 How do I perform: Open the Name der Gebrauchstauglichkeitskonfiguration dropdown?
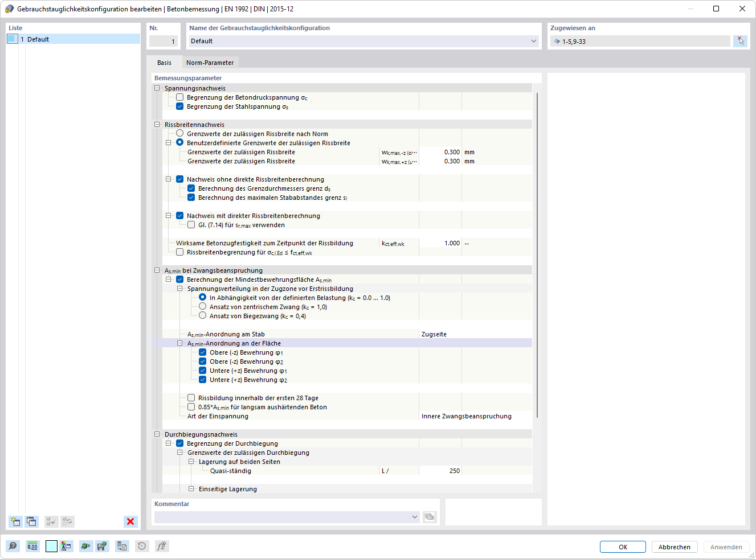[534, 41]
